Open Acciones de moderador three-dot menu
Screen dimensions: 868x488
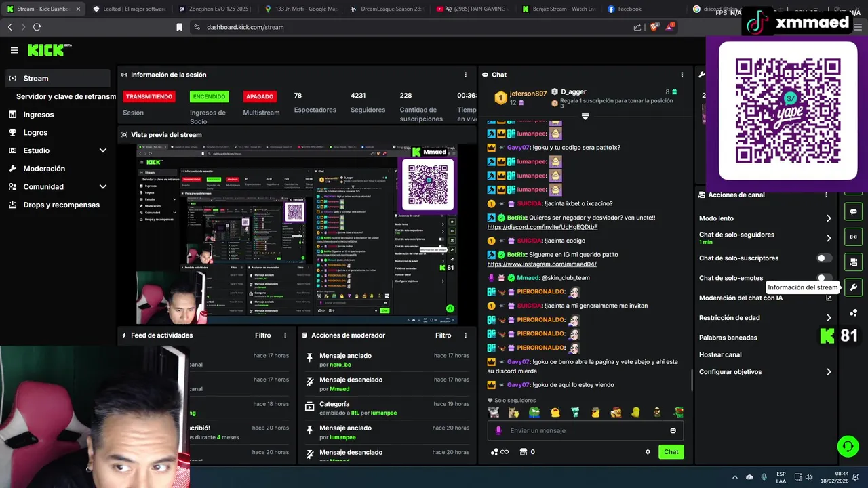point(465,335)
